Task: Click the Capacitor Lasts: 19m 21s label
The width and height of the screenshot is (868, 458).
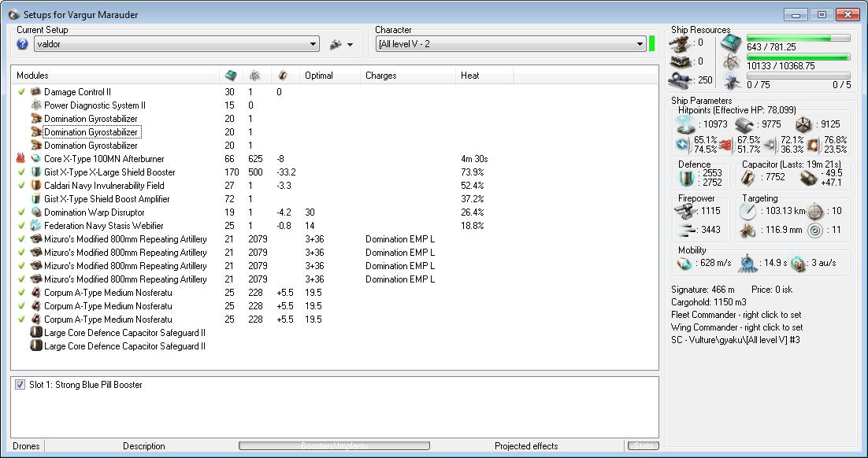Action: [x=791, y=164]
